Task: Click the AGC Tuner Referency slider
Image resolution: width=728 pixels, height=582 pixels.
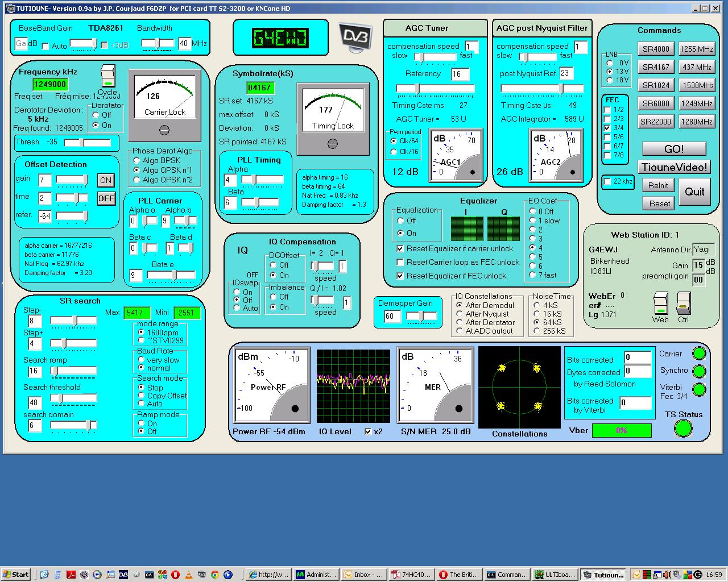Action: point(435,89)
